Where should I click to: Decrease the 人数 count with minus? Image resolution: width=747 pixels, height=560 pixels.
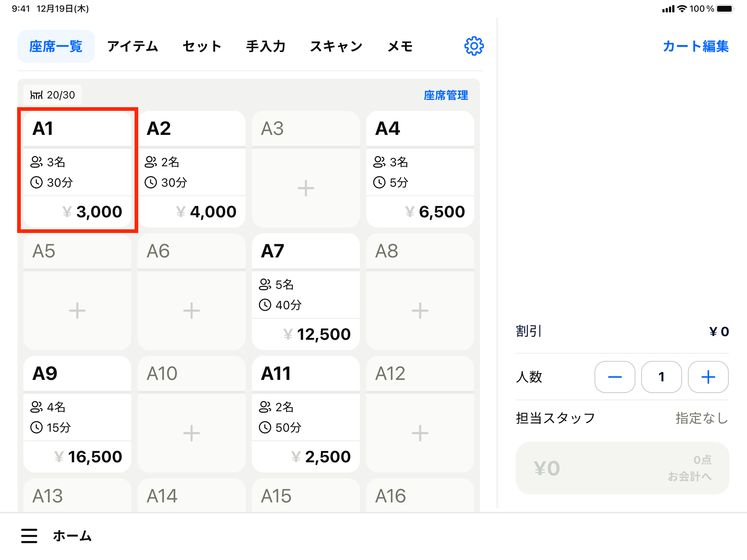tap(615, 377)
